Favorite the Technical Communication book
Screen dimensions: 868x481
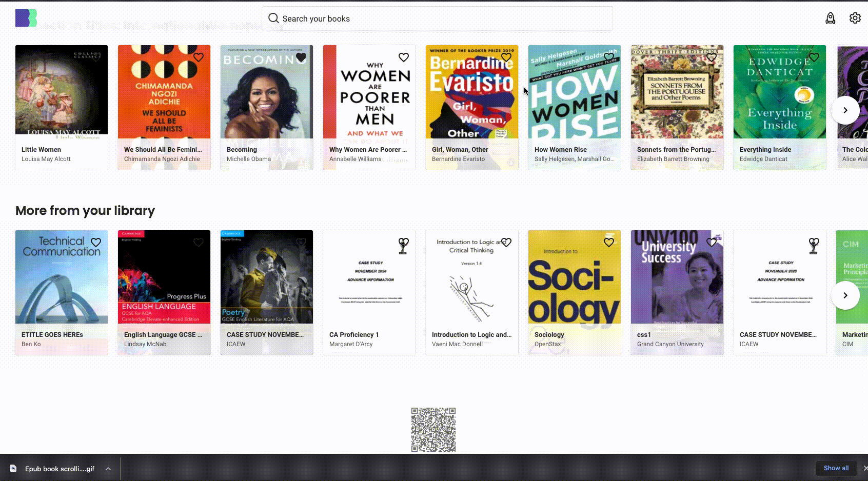tap(96, 243)
